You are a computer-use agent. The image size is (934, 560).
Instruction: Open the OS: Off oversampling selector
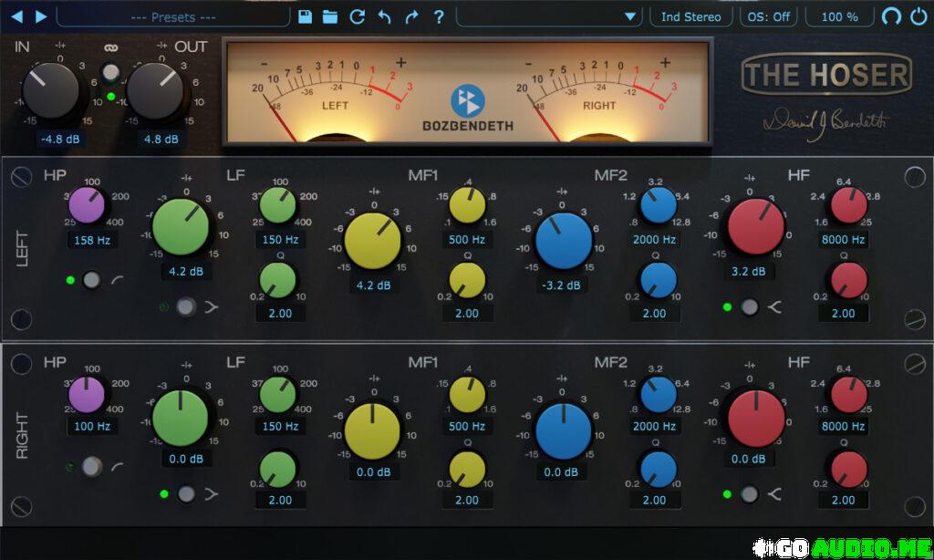tap(768, 17)
